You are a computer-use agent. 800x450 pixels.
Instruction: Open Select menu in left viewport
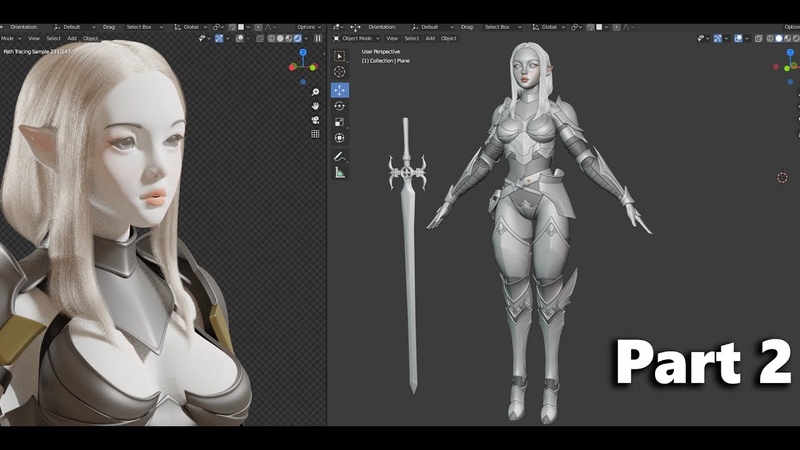(x=53, y=38)
